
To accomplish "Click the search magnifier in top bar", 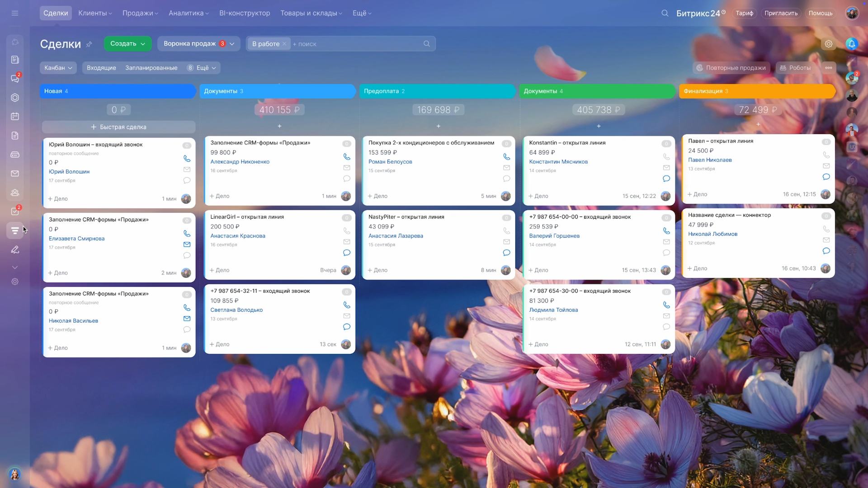I will pos(665,13).
